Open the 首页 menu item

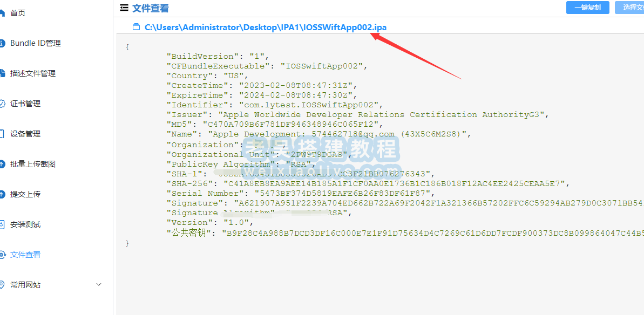18,13
